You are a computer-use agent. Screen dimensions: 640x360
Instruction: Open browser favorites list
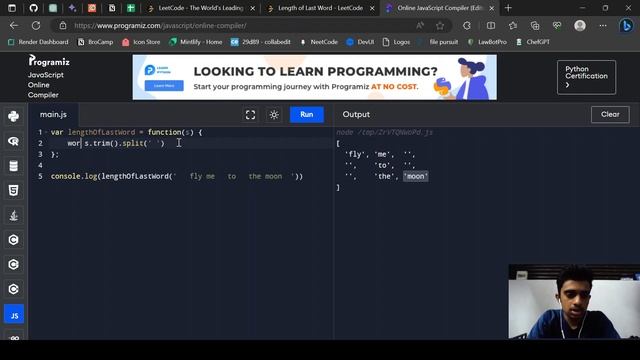pyautogui.click(x=513, y=26)
